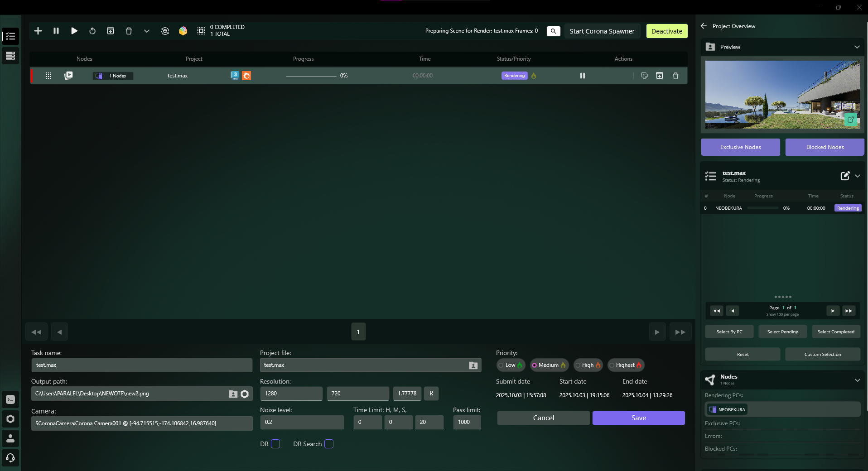Click the plus icon to add task
Viewport: 868px width, 471px height.
tap(38, 31)
